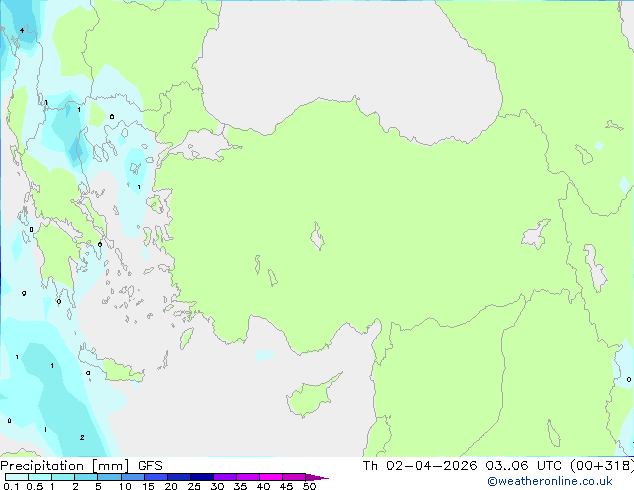Pick the 15 to 20 mm blue swatch
The height and width of the screenshot is (490, 634).
(156, 477)
